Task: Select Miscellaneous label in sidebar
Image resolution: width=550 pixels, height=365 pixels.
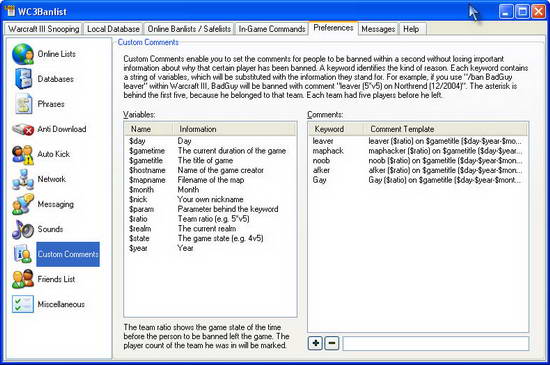Action: [x=61, y=304]
